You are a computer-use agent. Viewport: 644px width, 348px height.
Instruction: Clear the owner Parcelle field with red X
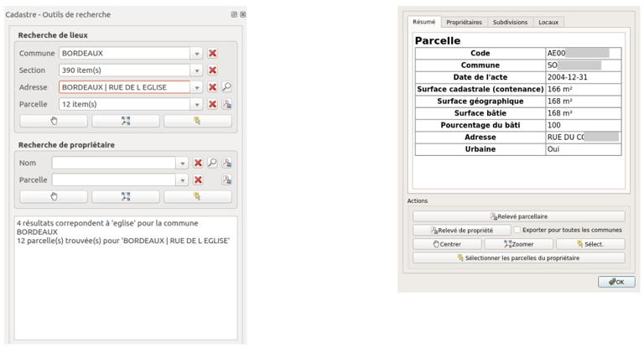(x=198, y=179)
